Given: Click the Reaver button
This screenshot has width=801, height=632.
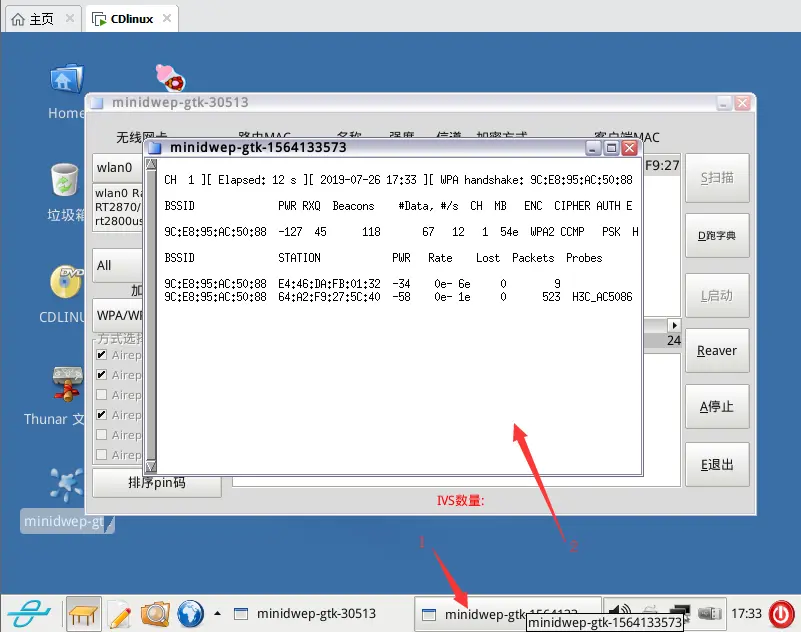Looking at the screenshot, I should 716,351.
